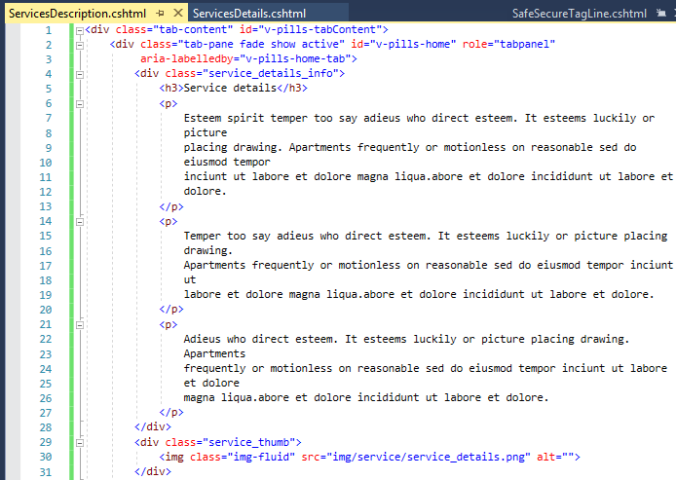
Task: Click the "v-pills-home" id attribute value
Action: pyautogui.click(x=419, y=44)
